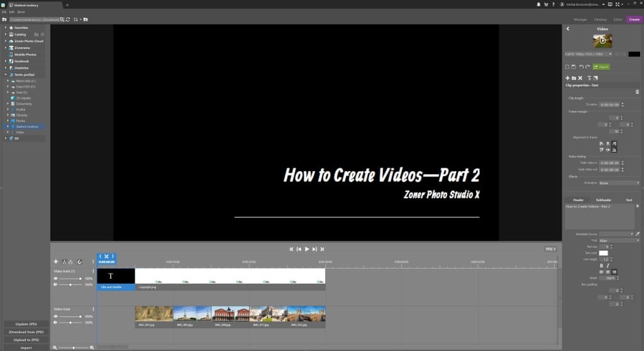
Task: Step forward one frame in the preview
Action: [314, 249]
